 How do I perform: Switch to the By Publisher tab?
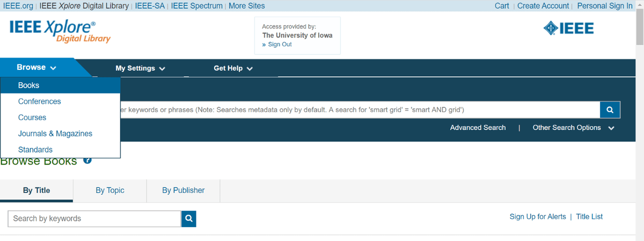(183, 191)
